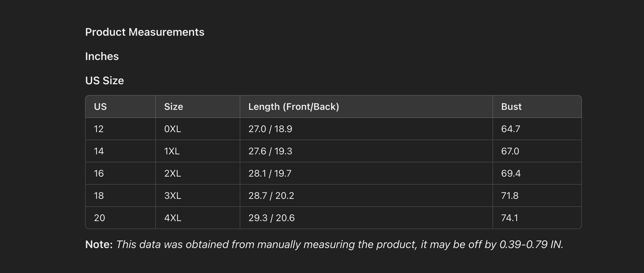Click the Size column header
The width and height of the screenshot is (644, 273).
[173, 106]
